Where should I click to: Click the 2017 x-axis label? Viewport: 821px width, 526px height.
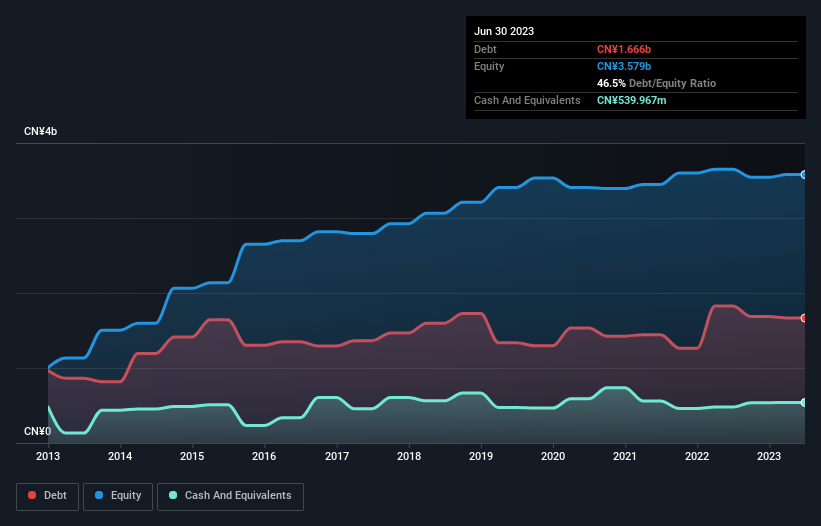click(337, 456)
